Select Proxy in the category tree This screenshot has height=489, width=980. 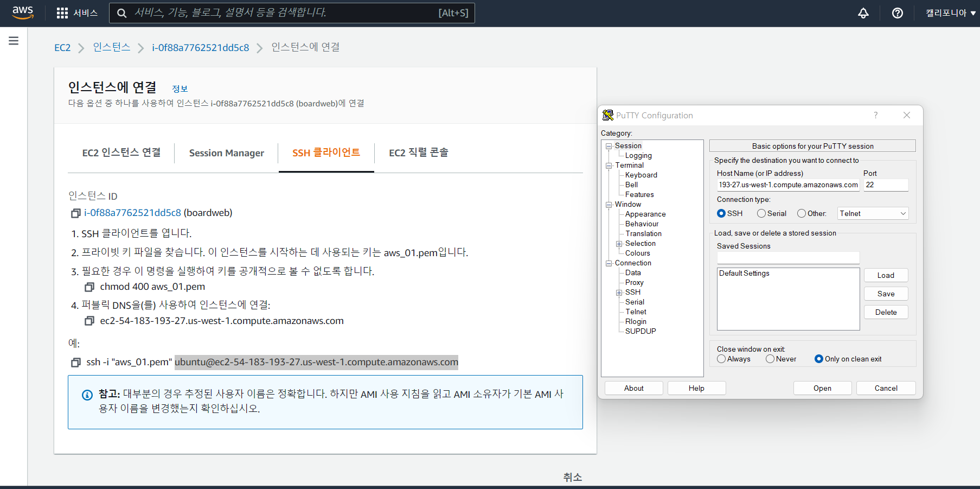pos(634,283)
